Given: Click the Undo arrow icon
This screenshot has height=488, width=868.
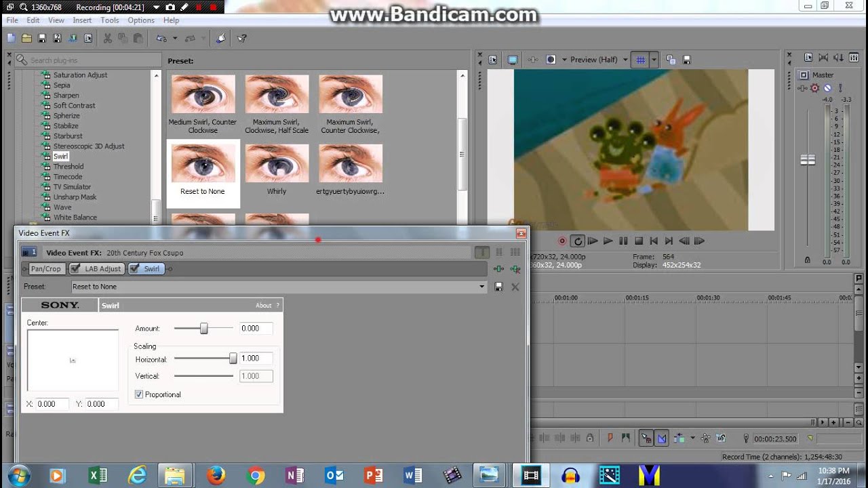Looking at the screenshot, I should click(161, 39).
